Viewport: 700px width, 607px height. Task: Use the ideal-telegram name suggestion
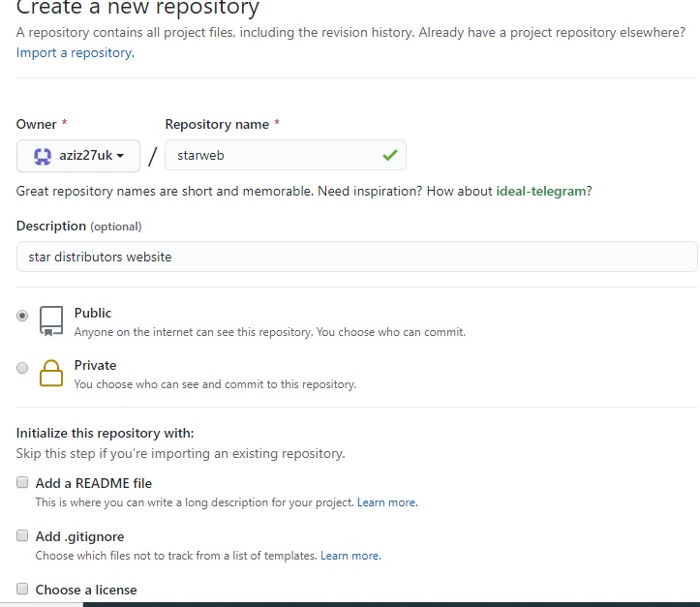[541, 191]
